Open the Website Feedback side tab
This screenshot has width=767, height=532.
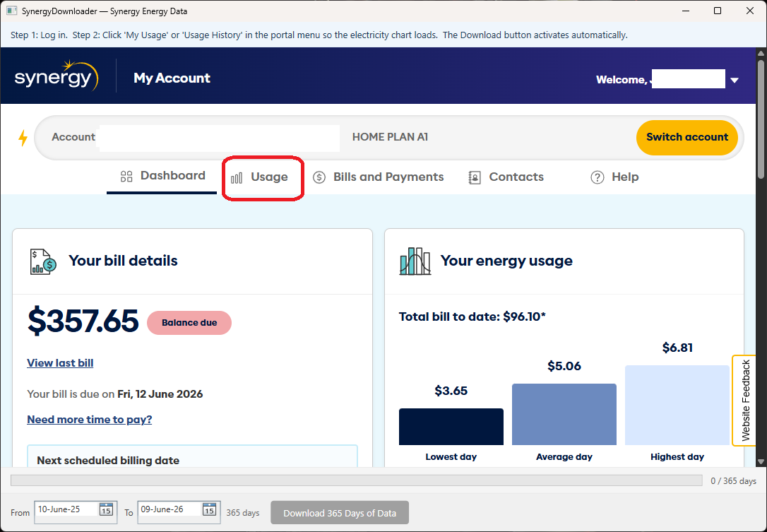point(744,401)
